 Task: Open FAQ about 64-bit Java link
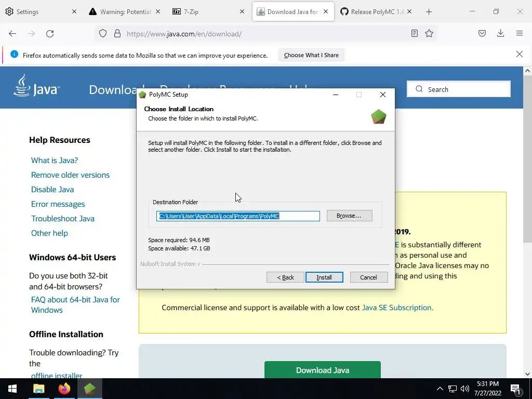[75, 304]
